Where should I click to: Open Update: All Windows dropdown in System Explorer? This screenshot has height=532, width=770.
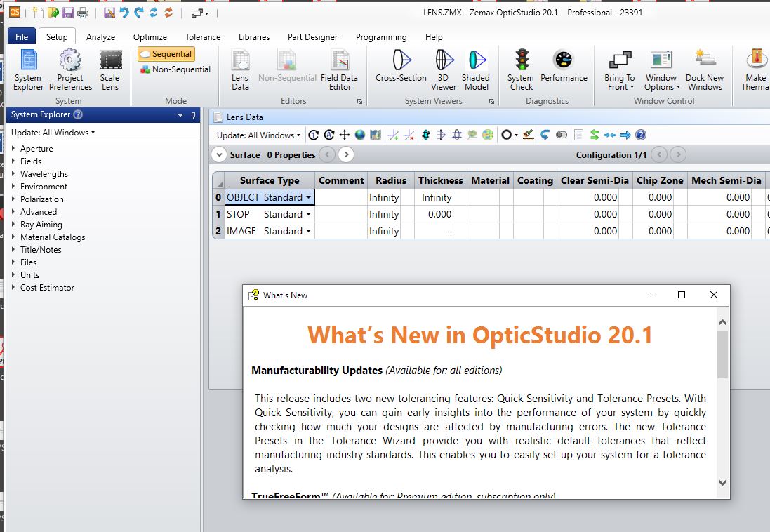point(53,133)
